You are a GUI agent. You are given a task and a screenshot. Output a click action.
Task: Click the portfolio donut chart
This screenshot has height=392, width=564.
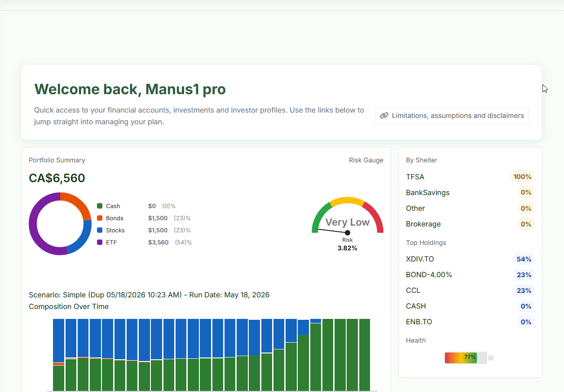pos(60,224)
